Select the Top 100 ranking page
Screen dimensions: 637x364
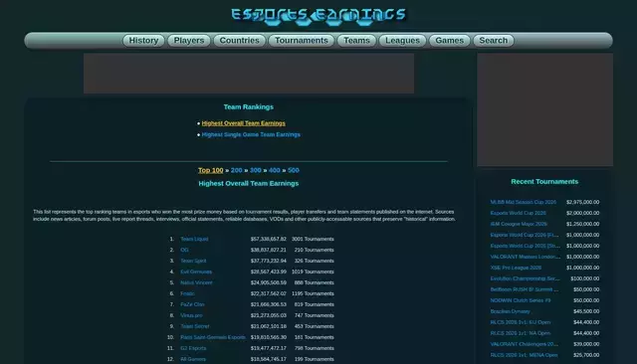[210, 170]
